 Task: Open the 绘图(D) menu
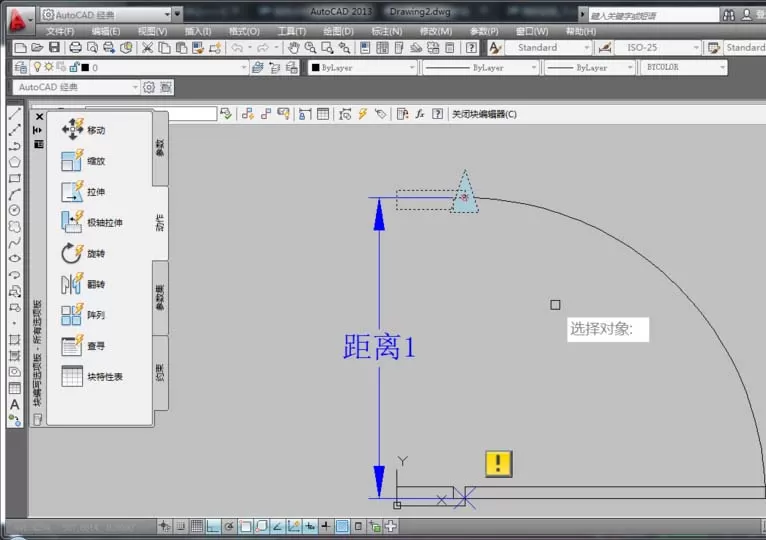[x=338, y=31]
